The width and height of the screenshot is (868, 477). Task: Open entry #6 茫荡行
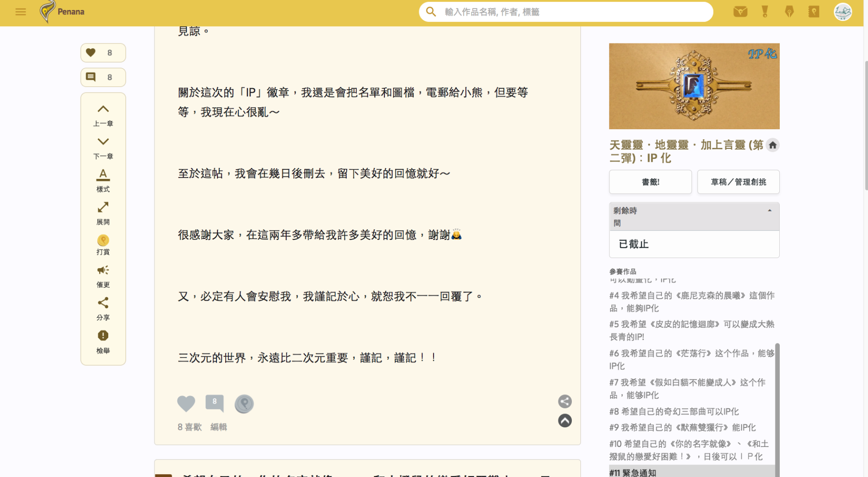(692, 359)
